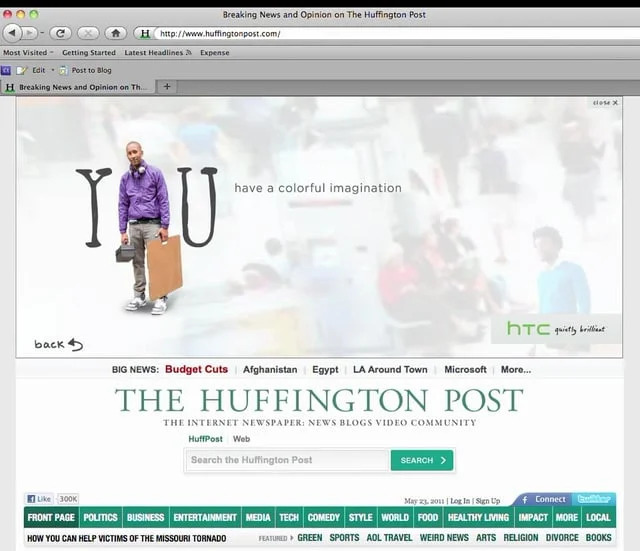
Task: Click the Facebook Connect button
Action: point(544,500)
